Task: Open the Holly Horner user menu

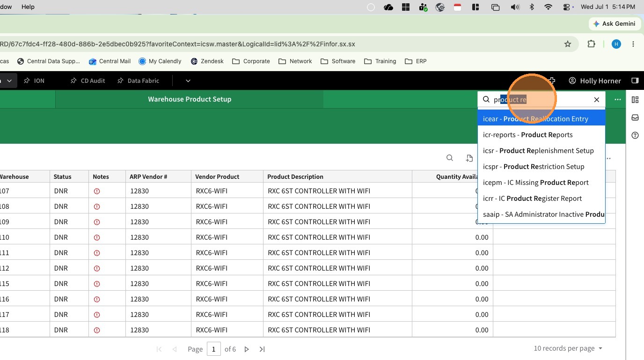Action: (x=595, y=81)
